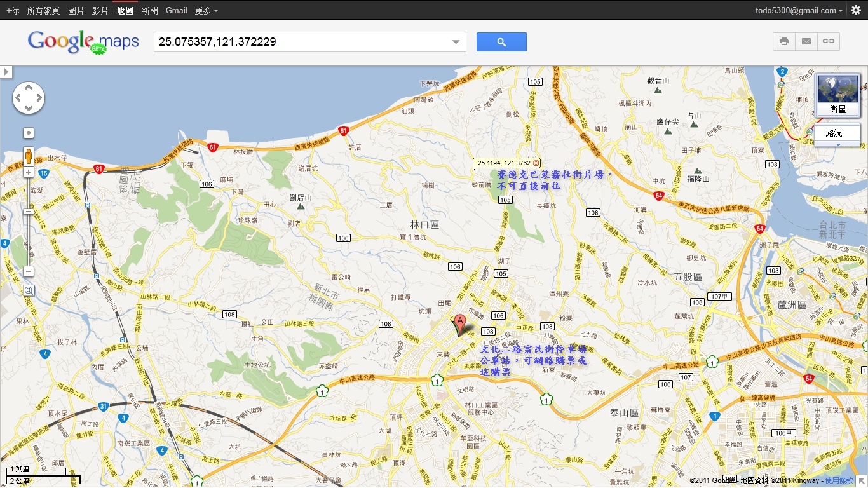Click the 林口工業區服務中心 map label
868x488 pixels.
pos(481,409)
